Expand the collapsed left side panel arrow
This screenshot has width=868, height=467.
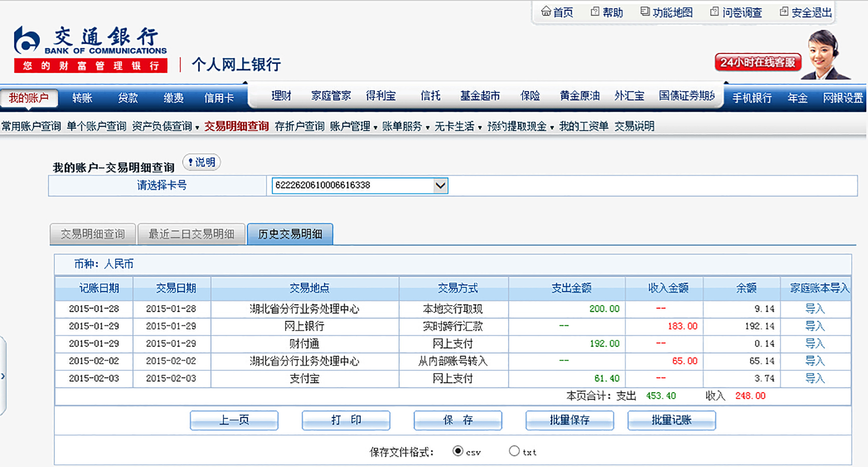pyautogui.click(x=3, y=376)
